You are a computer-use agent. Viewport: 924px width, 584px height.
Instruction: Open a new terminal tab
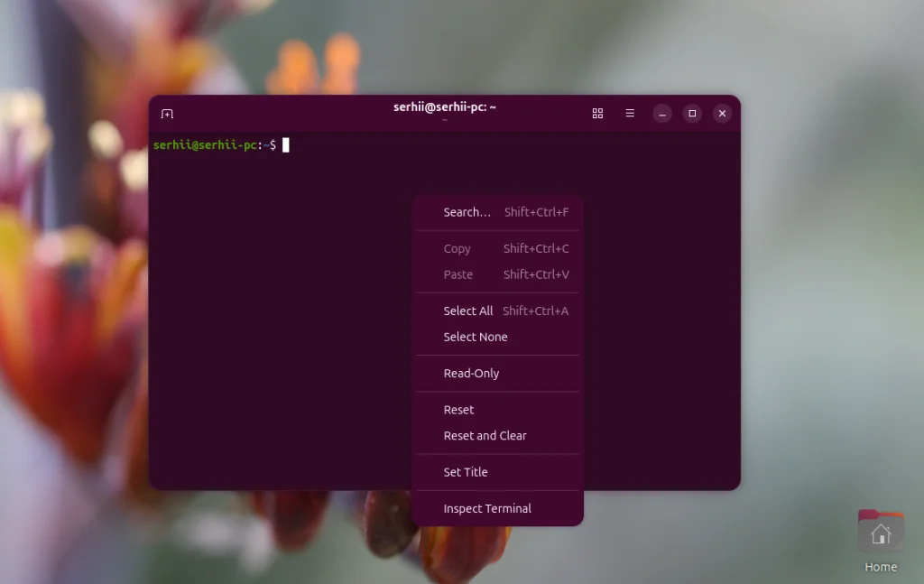(x=167, y=113)
